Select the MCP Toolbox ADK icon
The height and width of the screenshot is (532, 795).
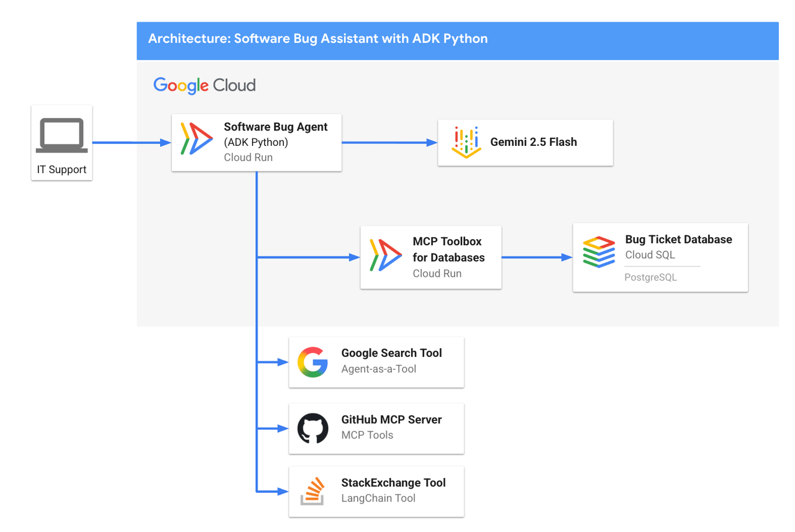coord(386,255)
